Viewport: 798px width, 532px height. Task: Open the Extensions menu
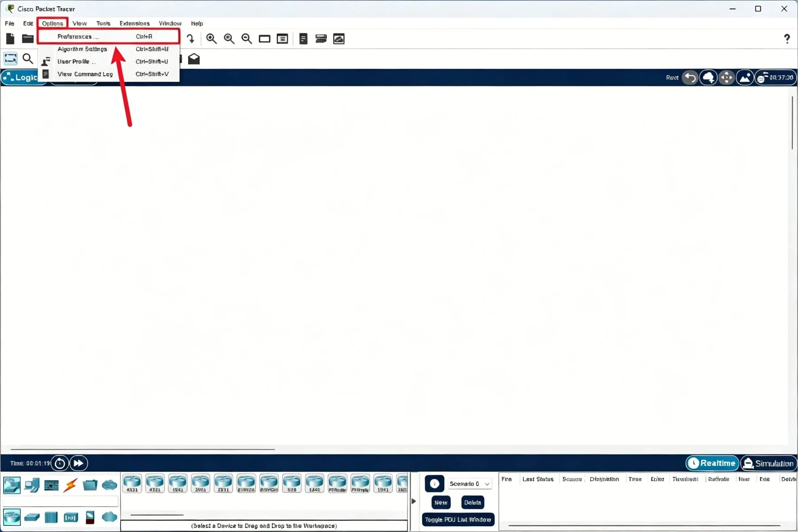[134, 23]
